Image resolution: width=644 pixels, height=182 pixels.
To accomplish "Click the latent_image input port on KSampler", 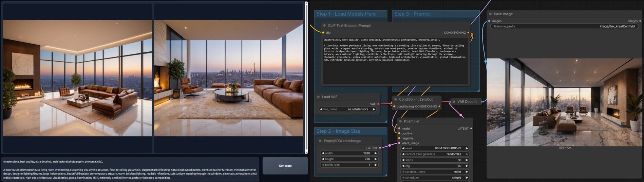I will (x=399, y=143).
